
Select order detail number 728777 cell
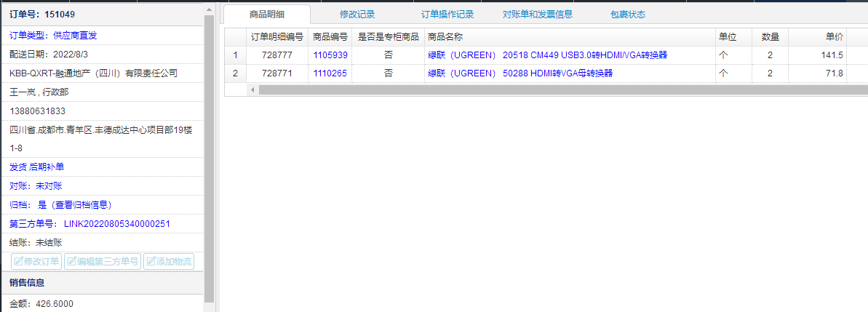pos(277,55)
